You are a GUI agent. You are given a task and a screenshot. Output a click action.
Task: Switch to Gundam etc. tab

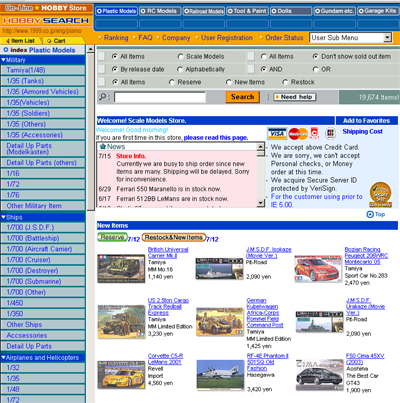pyautogui.click(x=335, y=11)
